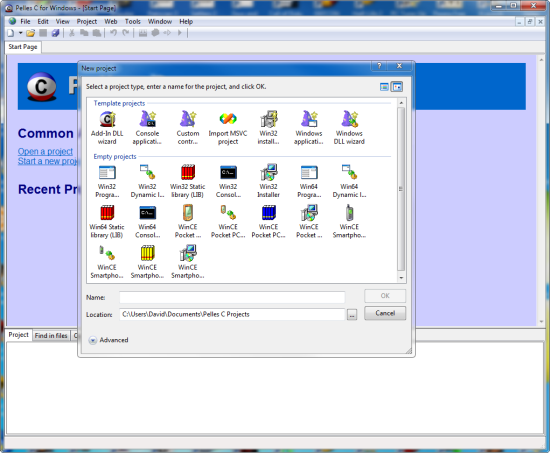The image size is (550, 453).
Task: Click the Open a project link
Action: (x=45, y=152)
